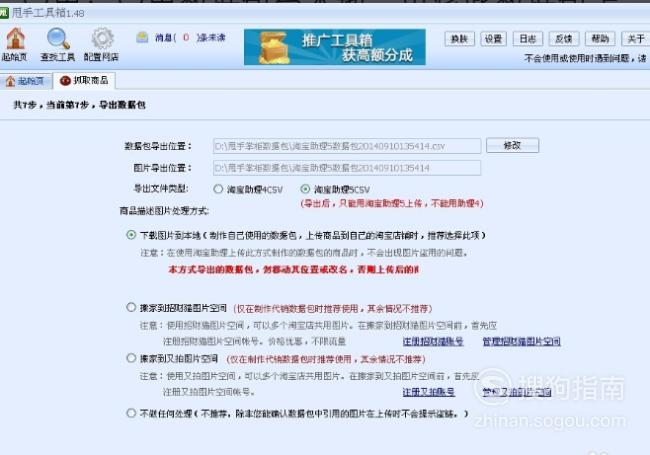Open the 帮助 button
The height and width of the screenshot is (455, 650).
point(600,39)
